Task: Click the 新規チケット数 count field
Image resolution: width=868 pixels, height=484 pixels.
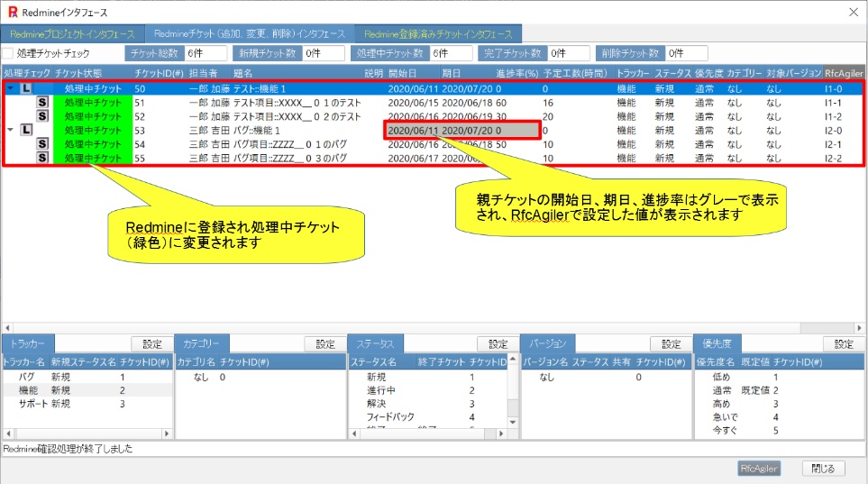Action: 324,53
